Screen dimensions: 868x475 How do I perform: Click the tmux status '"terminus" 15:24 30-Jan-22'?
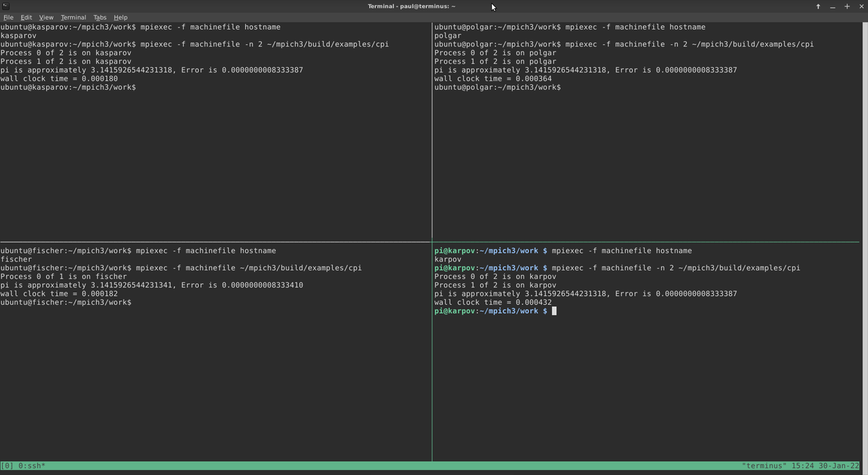pyautogui.click(x=801, y=466)
